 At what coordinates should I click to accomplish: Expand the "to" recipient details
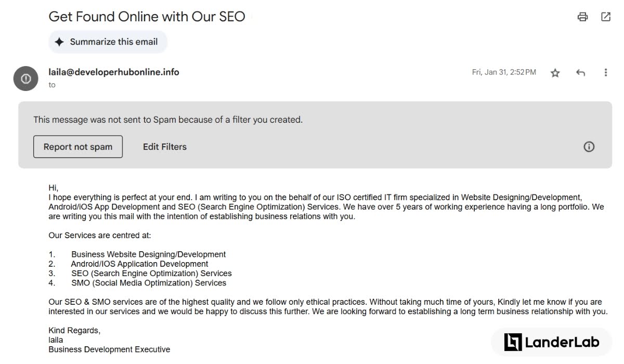(52, 85)
